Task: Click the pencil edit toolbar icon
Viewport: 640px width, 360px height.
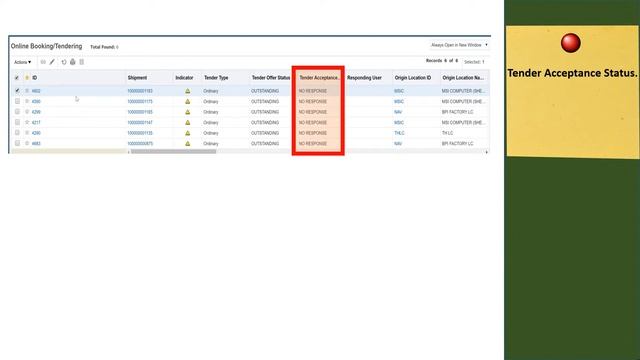Action: [x=52, y=62]
